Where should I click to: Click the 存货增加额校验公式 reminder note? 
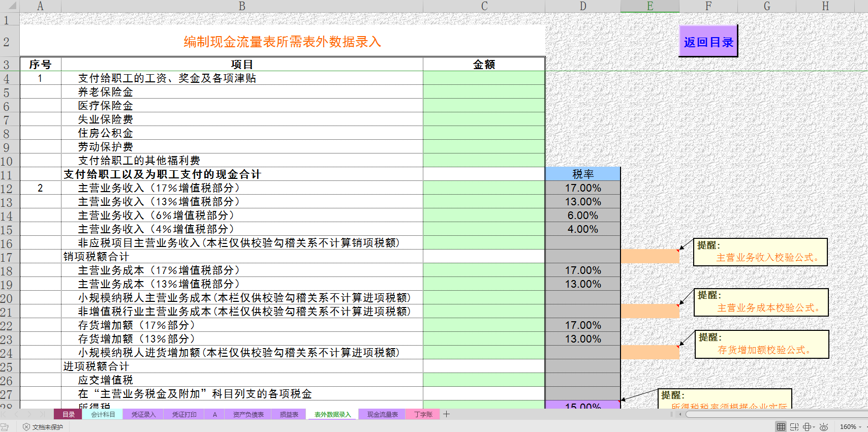point(762,345)
